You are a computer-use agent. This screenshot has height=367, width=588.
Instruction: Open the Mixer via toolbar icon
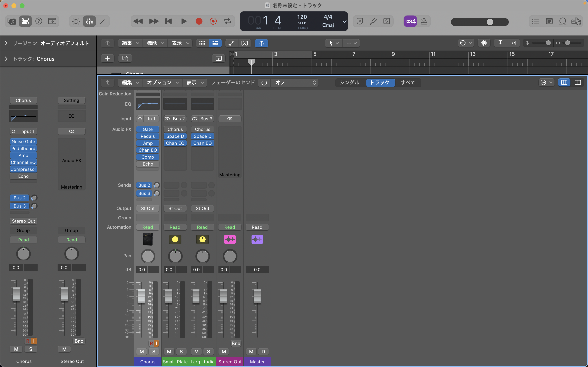pos(89,21)
